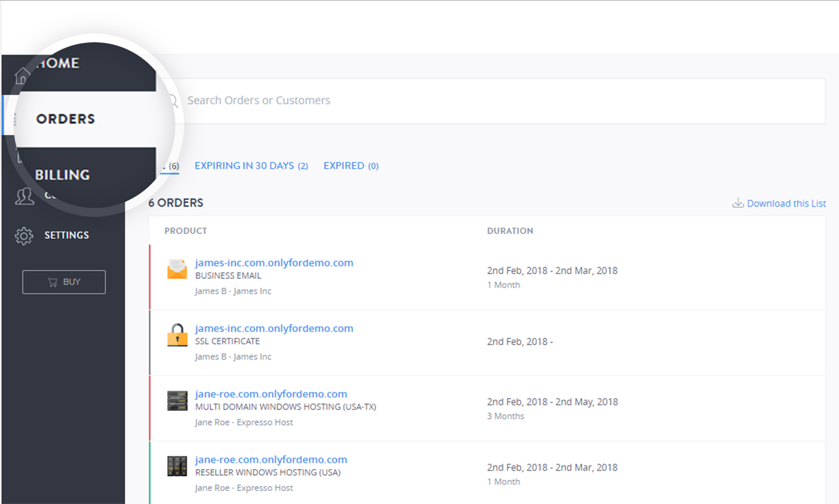Go to the BILLING section
Viewport: 839px width, 504px height.
tap(63, 175)
